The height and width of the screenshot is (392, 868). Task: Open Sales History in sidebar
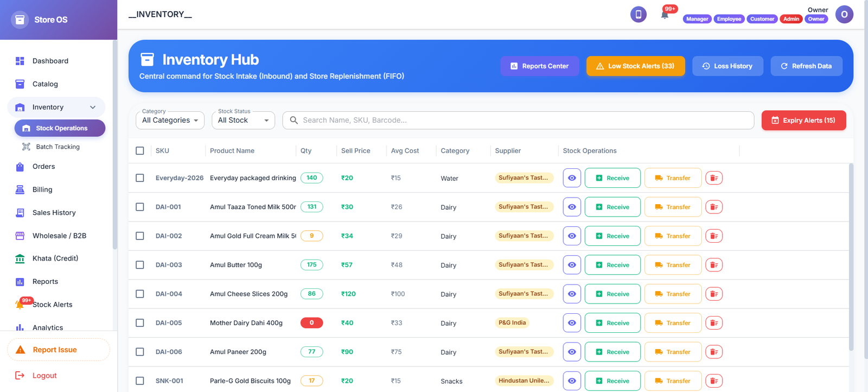[x=54, y=213]
